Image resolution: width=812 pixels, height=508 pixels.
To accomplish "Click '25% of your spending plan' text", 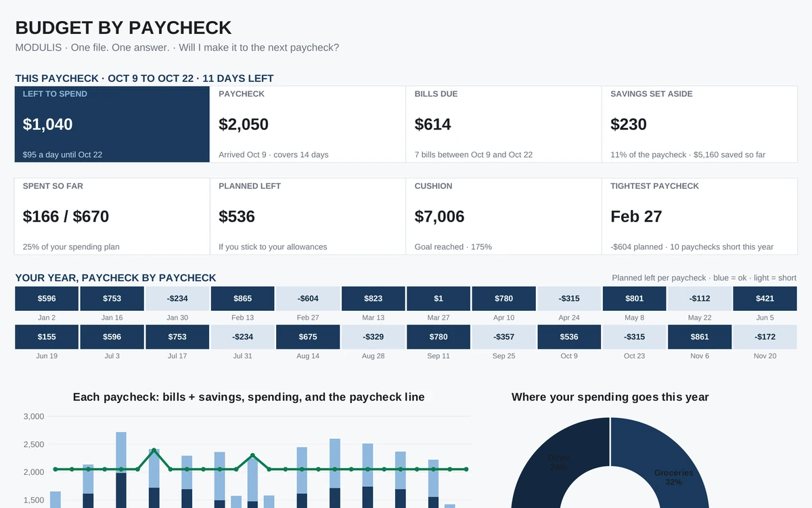I will [x=71, y=247].
